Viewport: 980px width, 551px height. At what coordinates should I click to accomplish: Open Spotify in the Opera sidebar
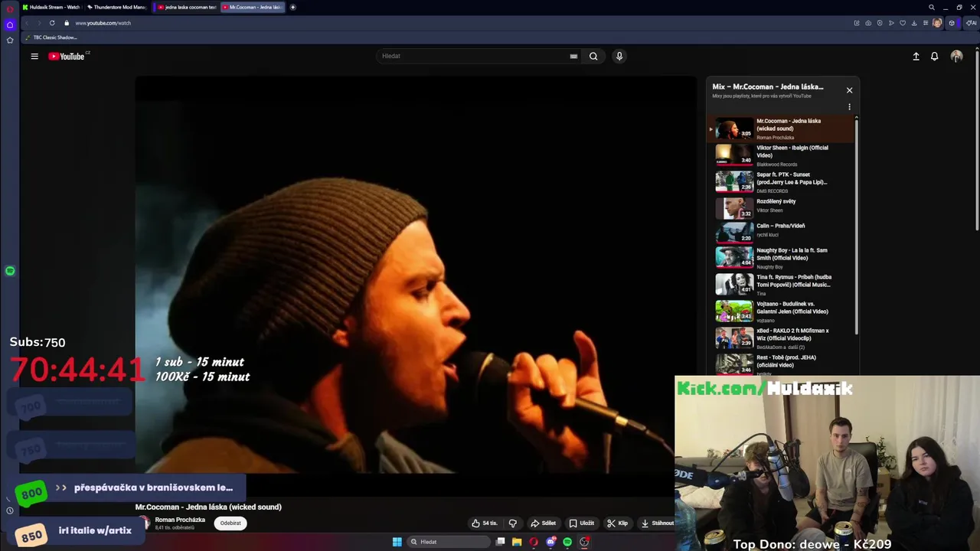tap(10, 271)
